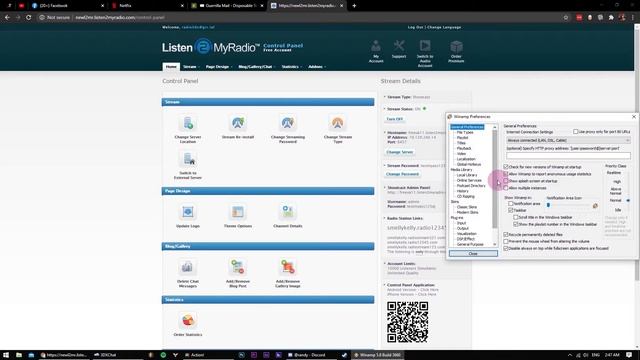Open the Change Server Location icon
The width and height of the screenshot is (640, 360).
click(x=188, y=123)
